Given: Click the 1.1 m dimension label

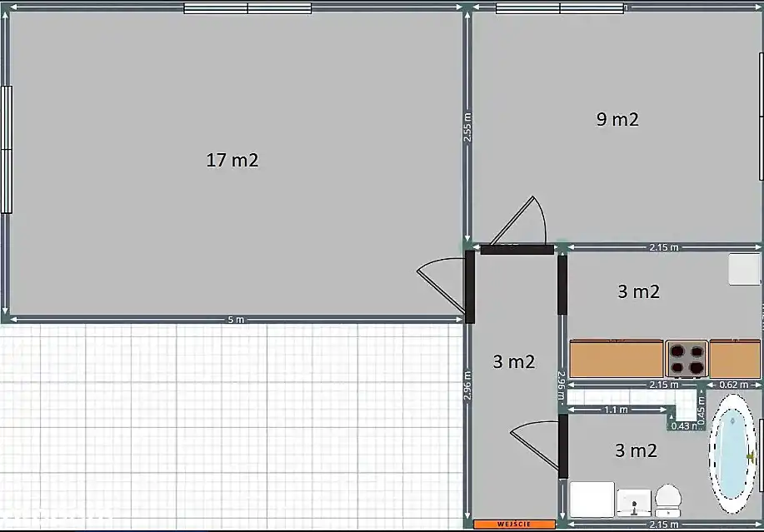Looking at the screenshot, I should coord(615,410).
